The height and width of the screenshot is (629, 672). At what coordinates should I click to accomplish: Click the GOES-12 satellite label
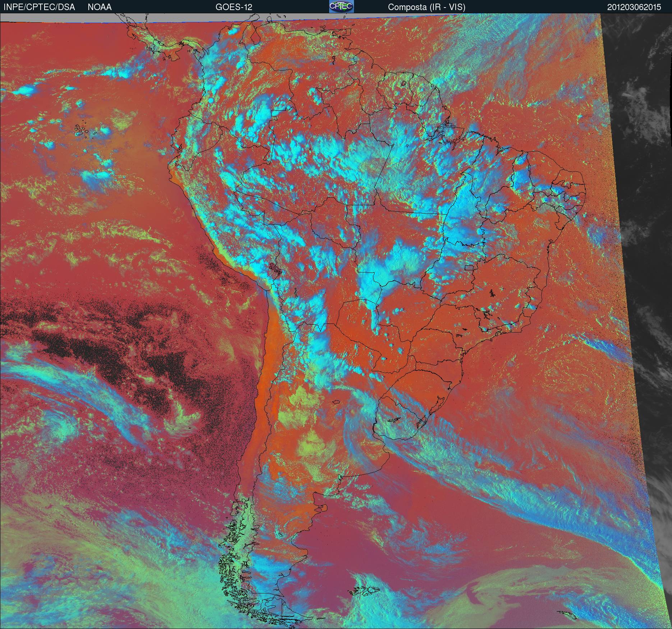point(234,7)
